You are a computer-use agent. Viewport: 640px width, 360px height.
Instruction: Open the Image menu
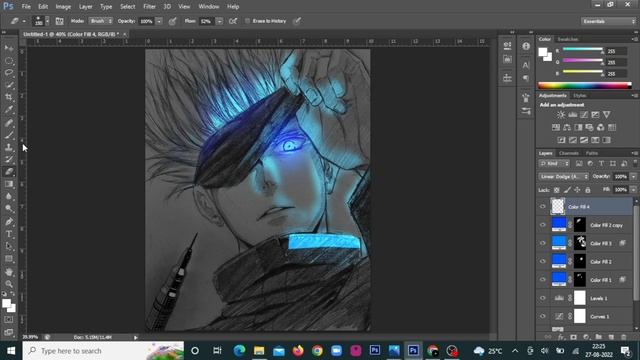pos(63,7)
